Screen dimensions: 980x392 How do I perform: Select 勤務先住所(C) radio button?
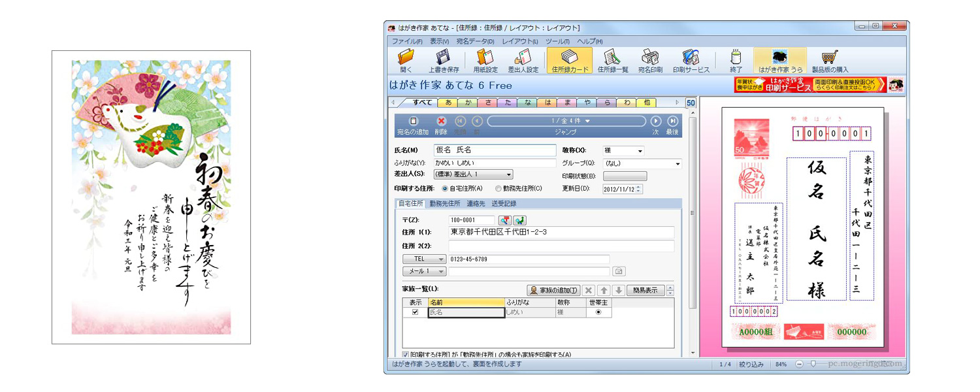point(498,188)
